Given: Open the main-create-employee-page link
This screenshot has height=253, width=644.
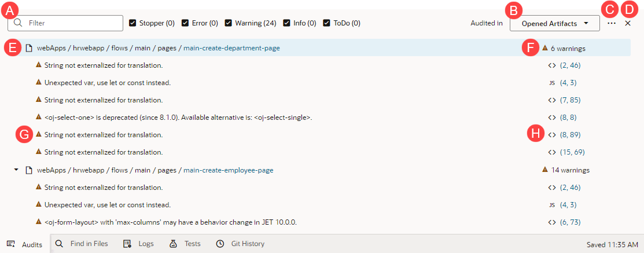Looking at the screenshot, I should coord(229,170).
